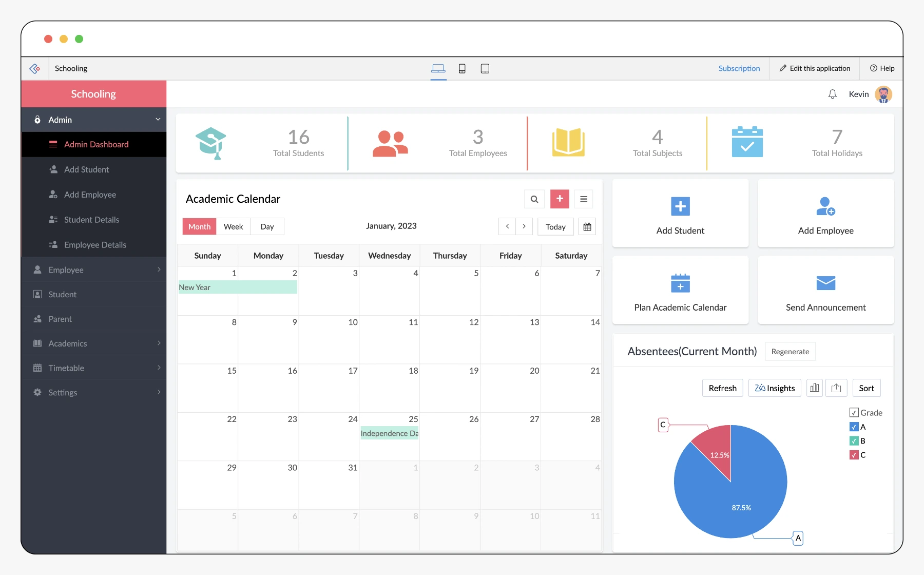Switch calendar to Week view
This screenshot has height=575, width=924.
(x=233, y=226)
